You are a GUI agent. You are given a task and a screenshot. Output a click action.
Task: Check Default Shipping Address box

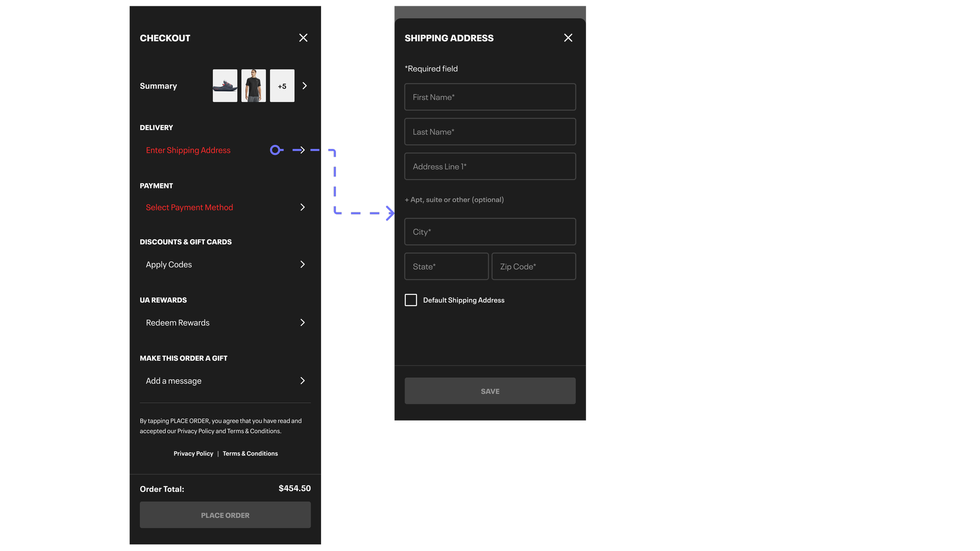411,300
